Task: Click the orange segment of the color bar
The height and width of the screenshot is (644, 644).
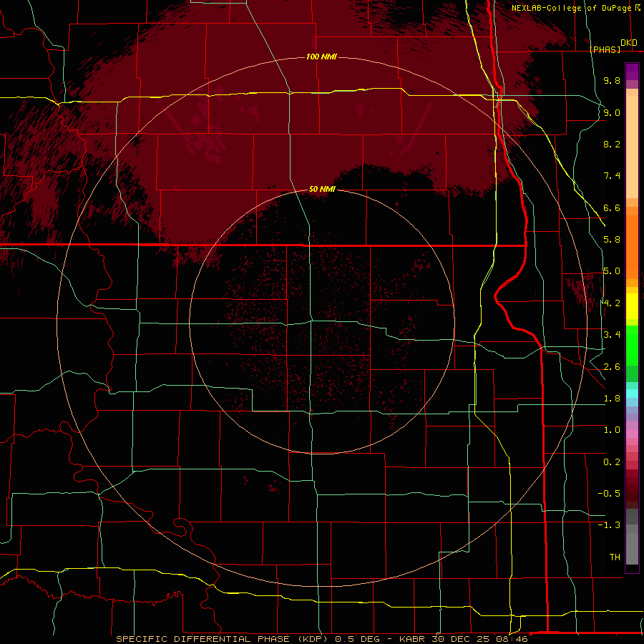Action: click(x=632, y=246)
